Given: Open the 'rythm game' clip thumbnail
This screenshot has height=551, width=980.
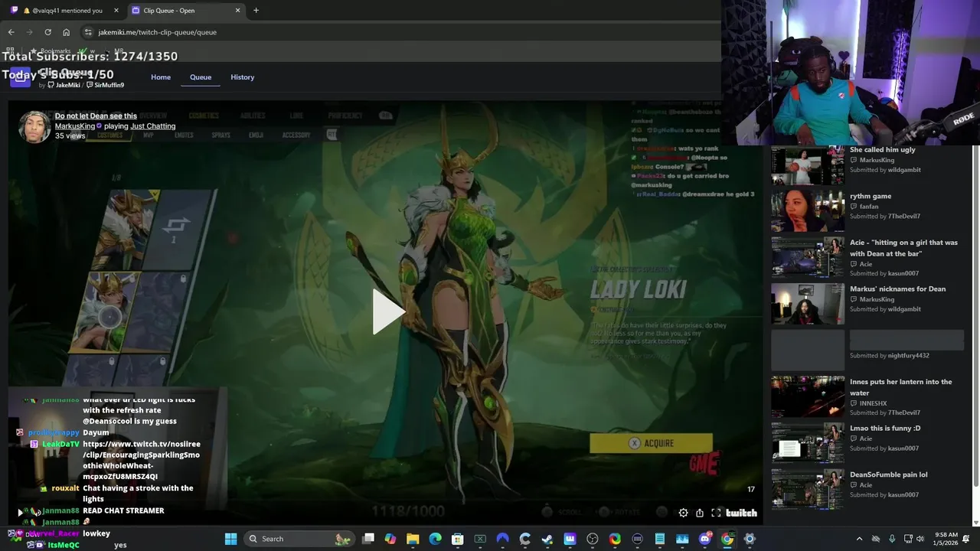Looking at the screenshot, I should pyautogui.click(x=808, y=210).
